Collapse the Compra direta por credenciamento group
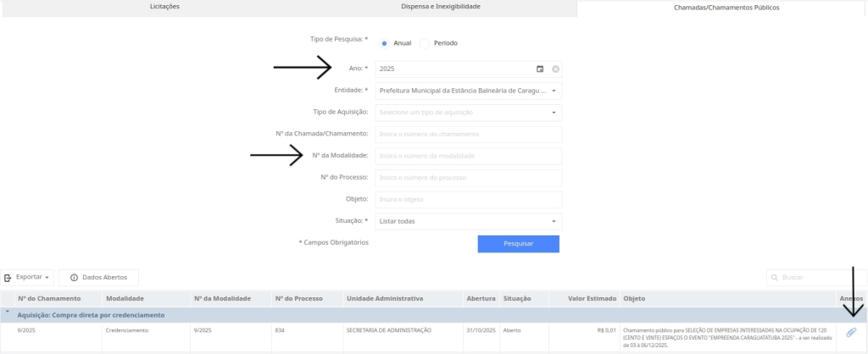 click(x=8, y=313)
